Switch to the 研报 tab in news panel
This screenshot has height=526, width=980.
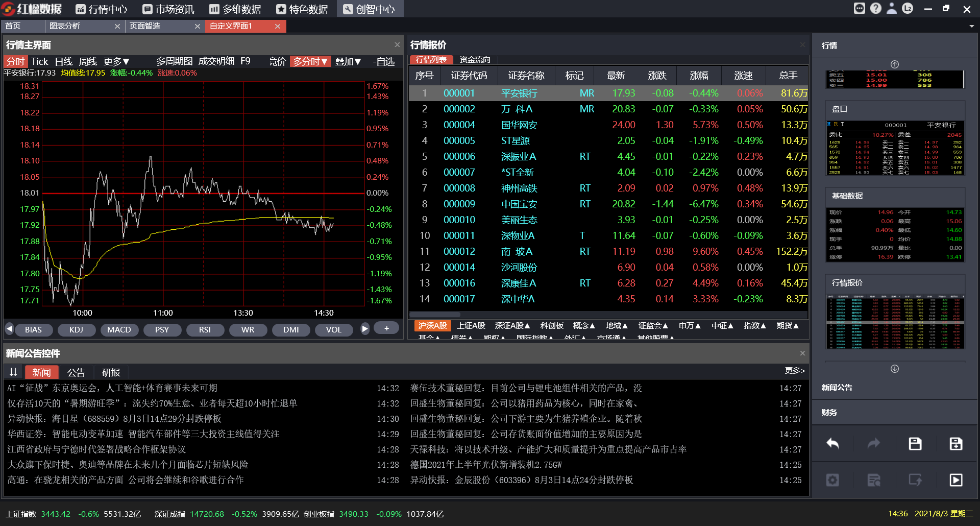(x=111, y=372)
